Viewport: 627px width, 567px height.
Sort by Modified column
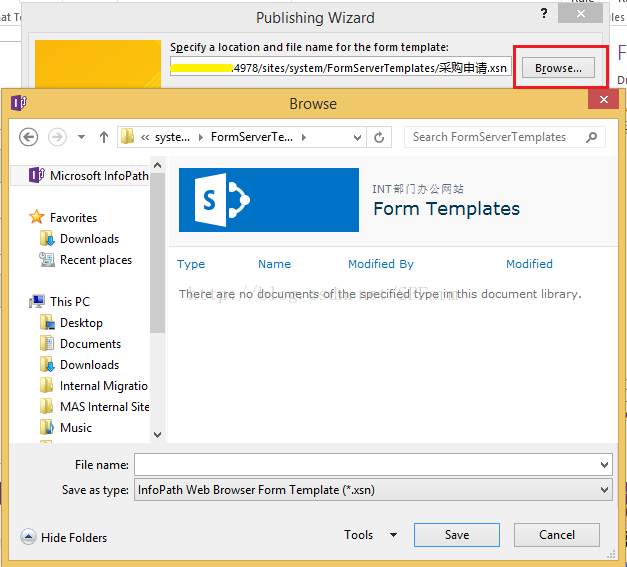(x=529, y=264)
